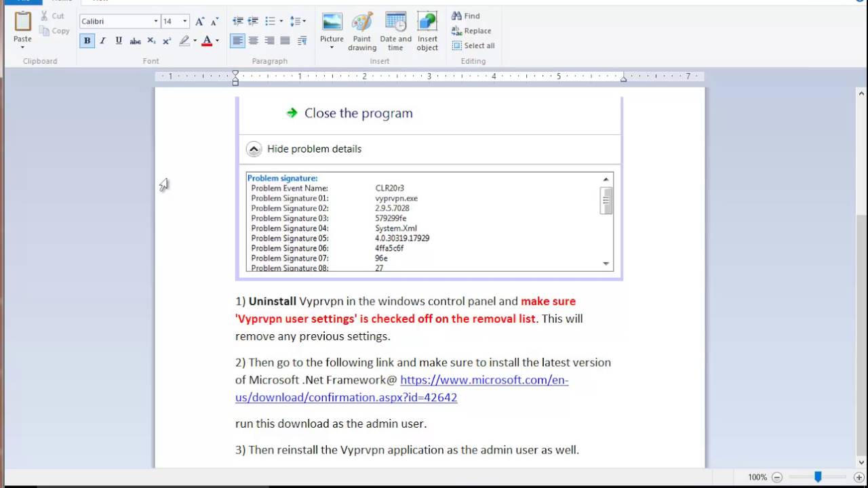The image size is (868, 488).
Task: Grow the font size
Action: click(x=199, y=22)
